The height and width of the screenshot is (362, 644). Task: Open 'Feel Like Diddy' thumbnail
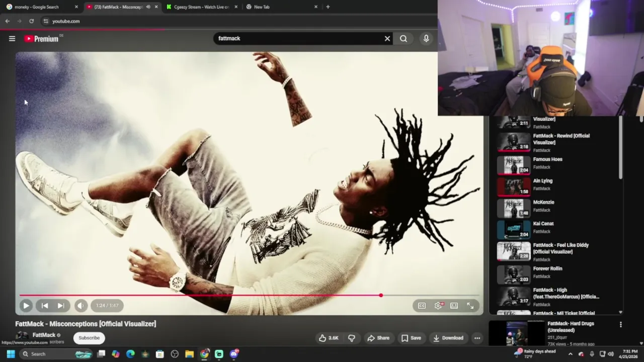[x=514, y=251]
